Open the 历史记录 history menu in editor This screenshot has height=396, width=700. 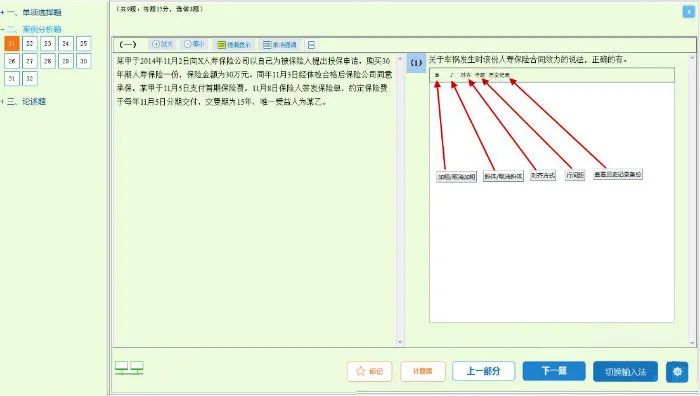[x=499, y=75]
